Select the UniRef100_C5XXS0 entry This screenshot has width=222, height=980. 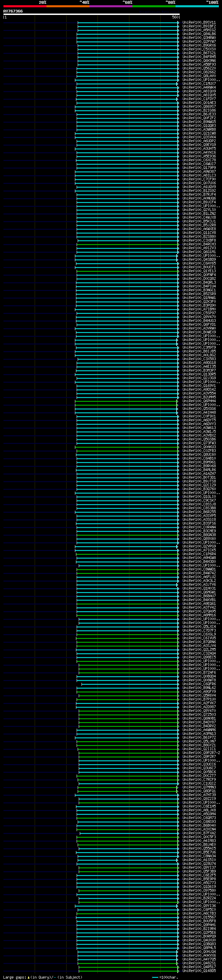point(199,49)
